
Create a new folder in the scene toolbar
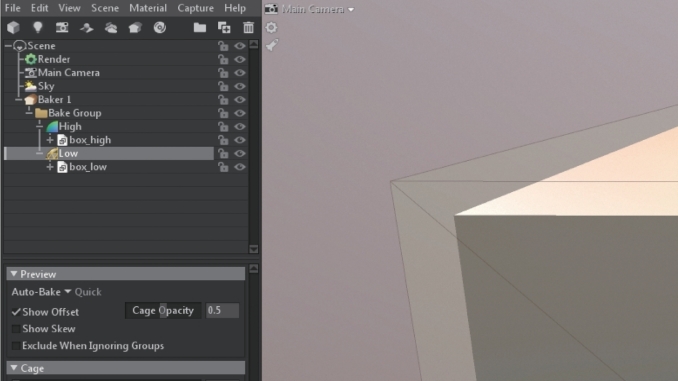pos(199,27)
